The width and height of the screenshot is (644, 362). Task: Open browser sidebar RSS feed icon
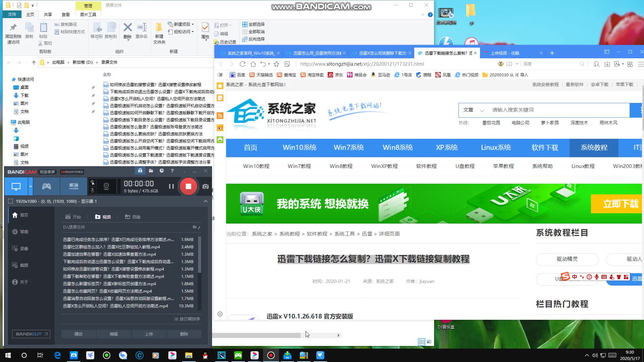point(220,116)
